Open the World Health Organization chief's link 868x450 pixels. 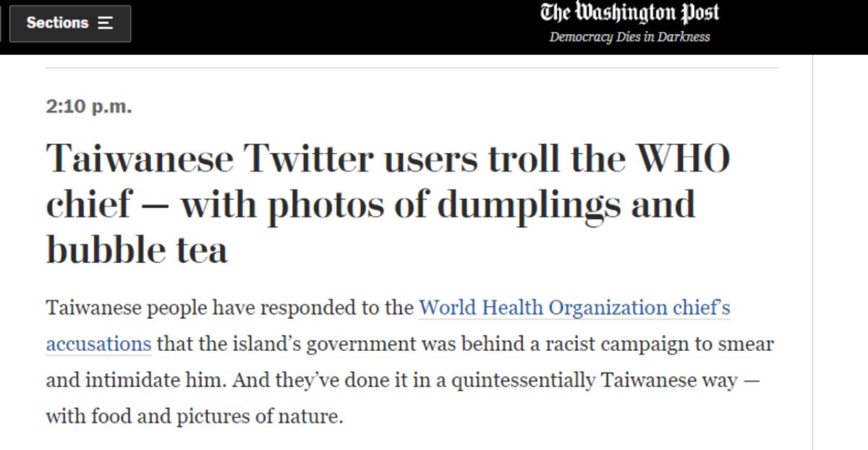coord(574,308)
